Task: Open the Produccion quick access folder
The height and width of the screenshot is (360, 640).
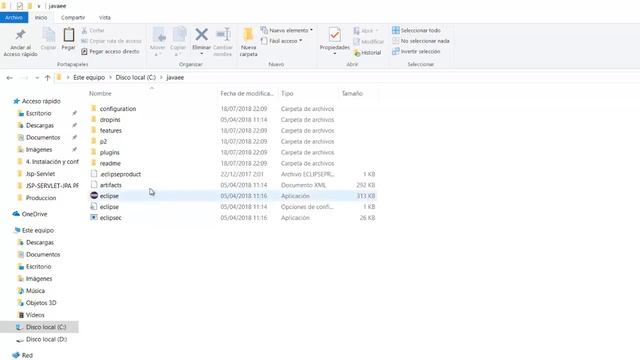Action: click(41, 198)
